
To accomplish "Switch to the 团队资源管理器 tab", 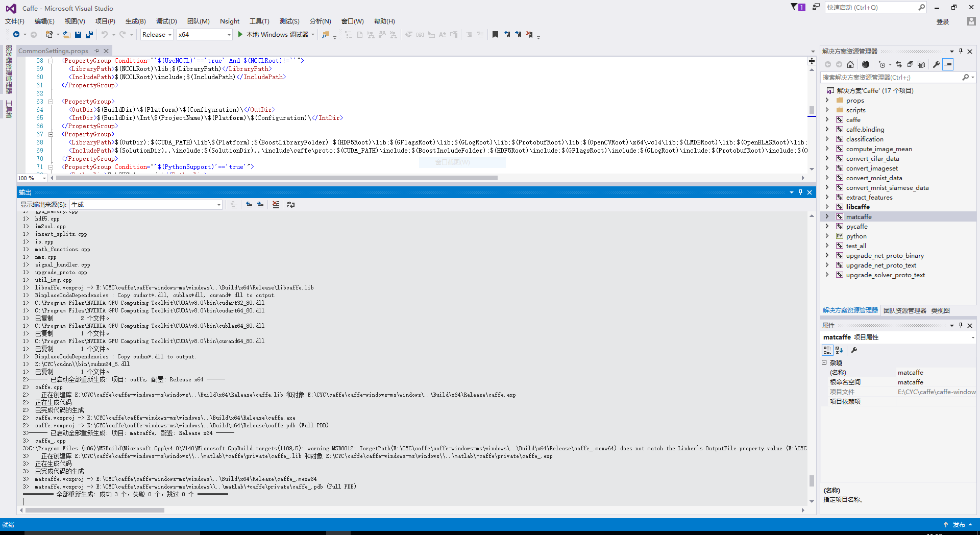I will click(904, 310).
